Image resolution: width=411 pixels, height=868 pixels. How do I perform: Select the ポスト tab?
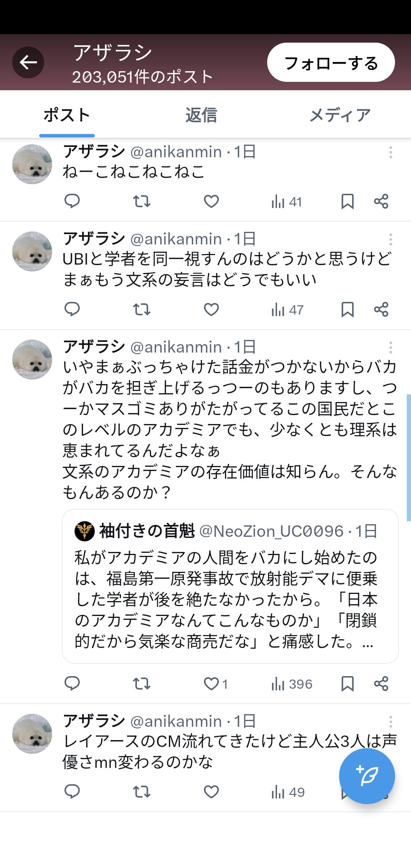coord(67,115)
